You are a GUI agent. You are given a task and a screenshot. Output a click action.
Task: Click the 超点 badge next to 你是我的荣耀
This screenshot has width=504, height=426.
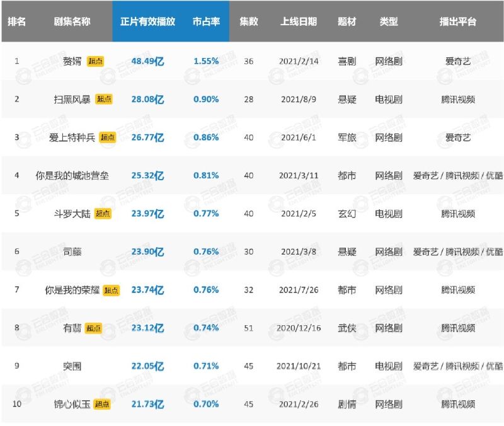(112, 290)
